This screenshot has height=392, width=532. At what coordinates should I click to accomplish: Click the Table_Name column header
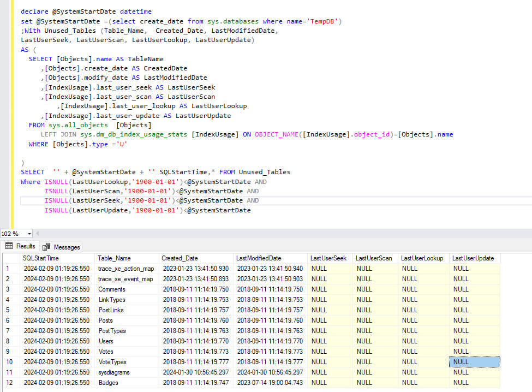pyautogui.click(x=114, y=258)
